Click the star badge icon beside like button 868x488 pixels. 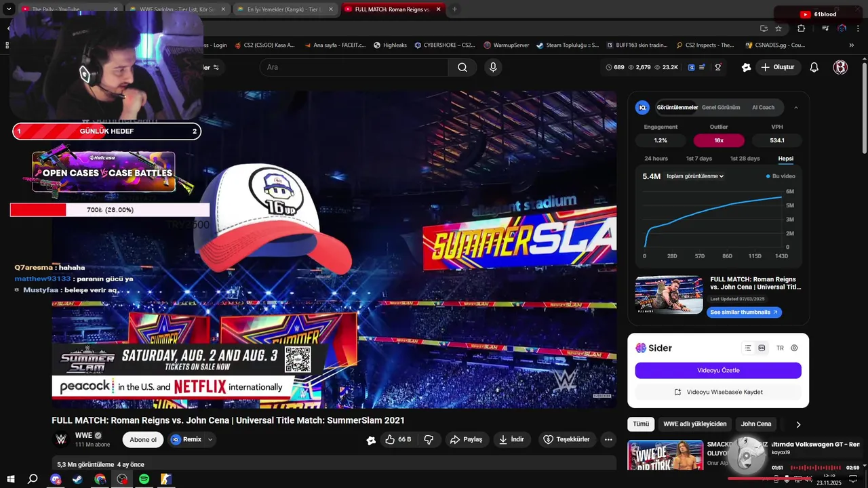[371, 440]
